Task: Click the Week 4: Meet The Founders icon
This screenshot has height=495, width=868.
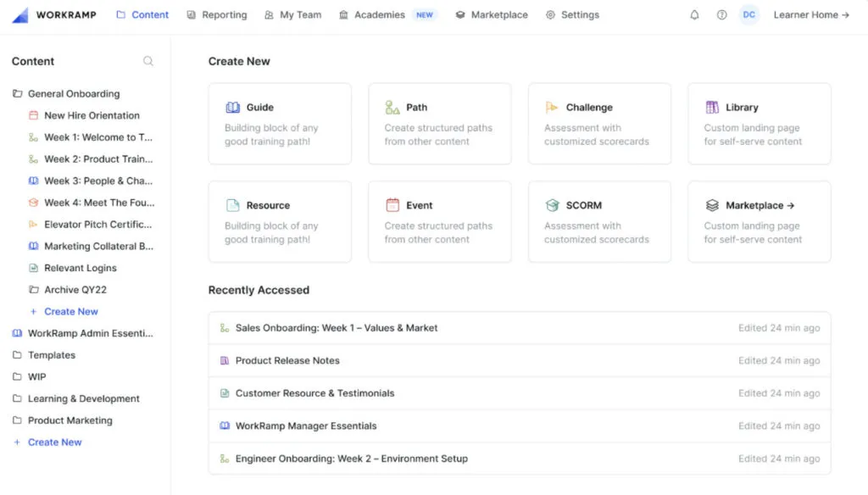Action: pyautogui.click(x=33, y=203)
